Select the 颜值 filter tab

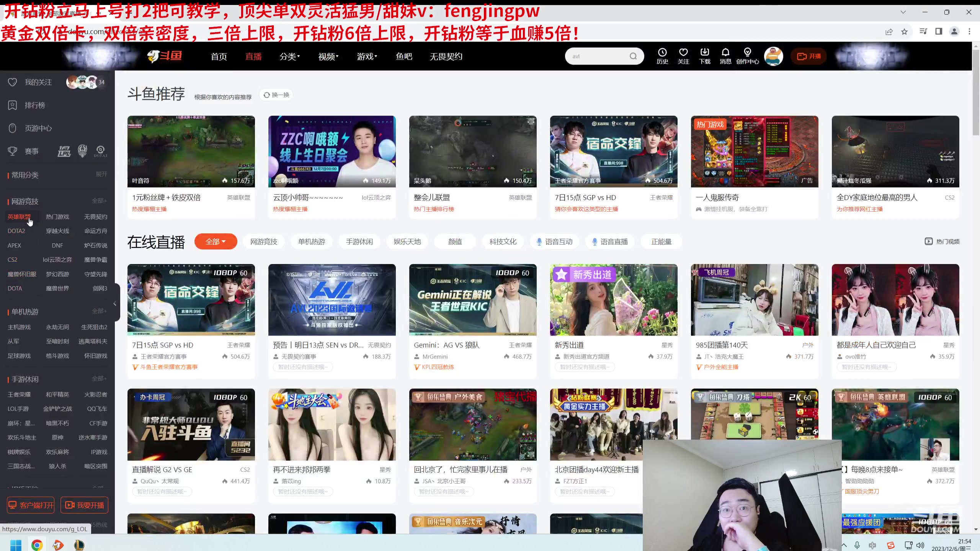coord(455,241)
